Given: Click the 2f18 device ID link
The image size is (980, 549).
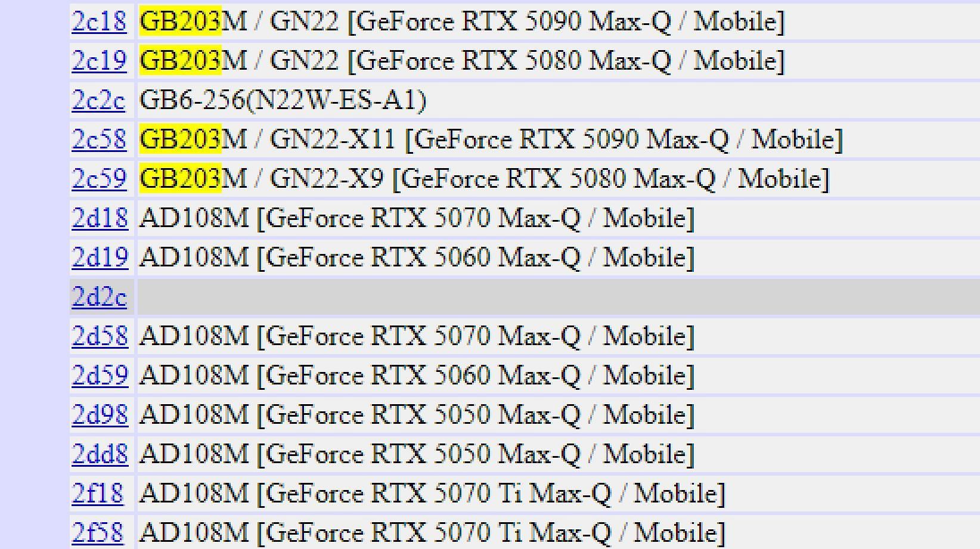Looking at the screenshot, I should (98, 494).
